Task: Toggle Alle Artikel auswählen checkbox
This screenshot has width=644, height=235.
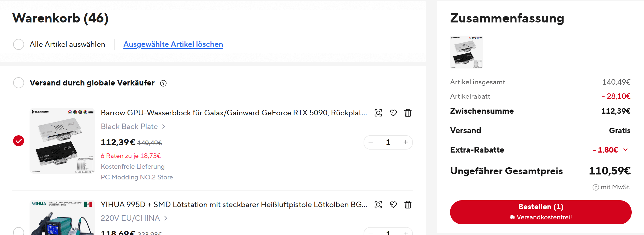Action: click(19, 44)
